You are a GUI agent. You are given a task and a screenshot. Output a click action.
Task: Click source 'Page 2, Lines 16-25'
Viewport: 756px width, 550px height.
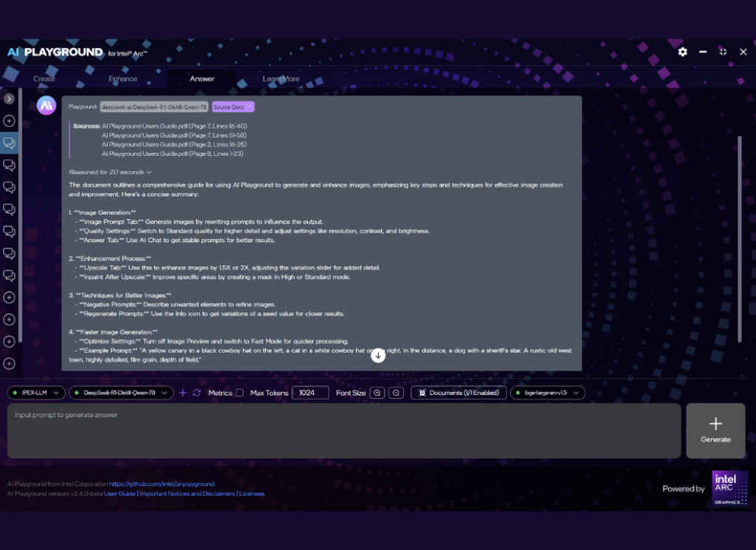point(174,145)
